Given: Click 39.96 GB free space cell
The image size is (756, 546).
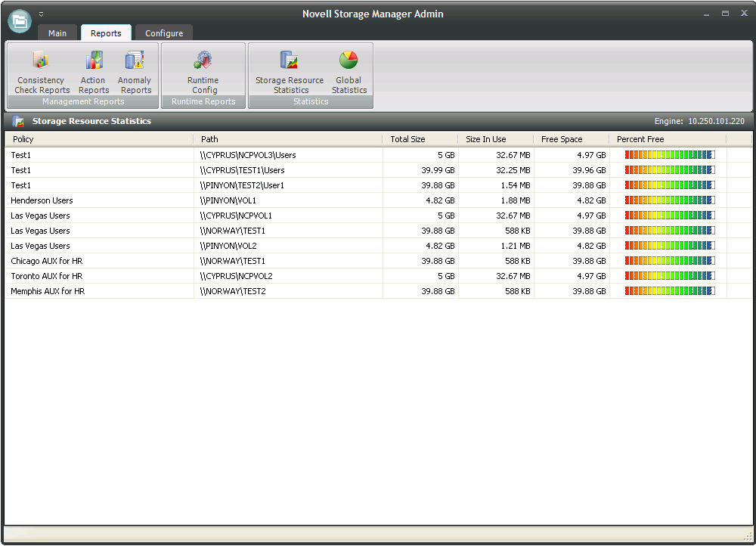Looking at the screenshot, I should (x=589, y=170).
